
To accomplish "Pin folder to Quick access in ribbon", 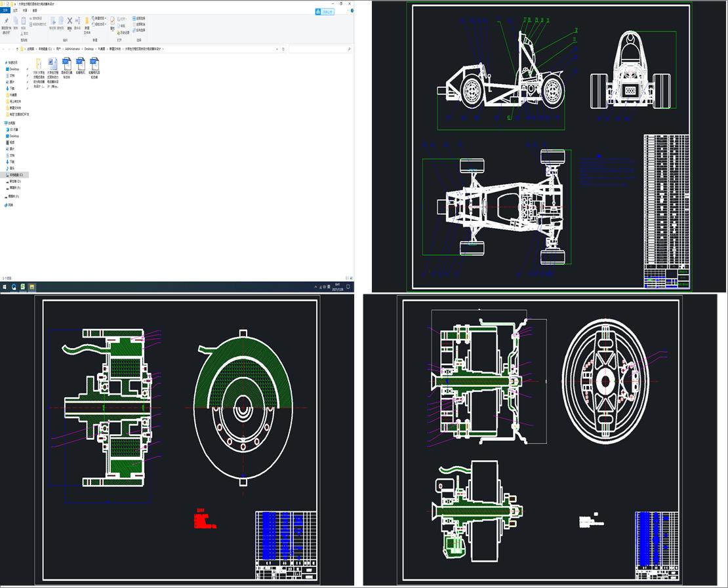I will click(x=6, y=26).
